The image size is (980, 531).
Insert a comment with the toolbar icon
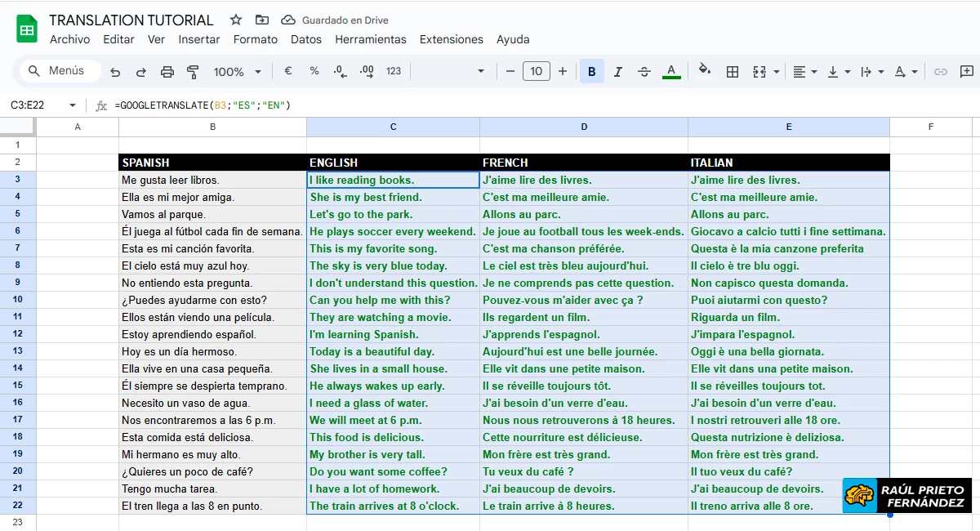point(968,71)
